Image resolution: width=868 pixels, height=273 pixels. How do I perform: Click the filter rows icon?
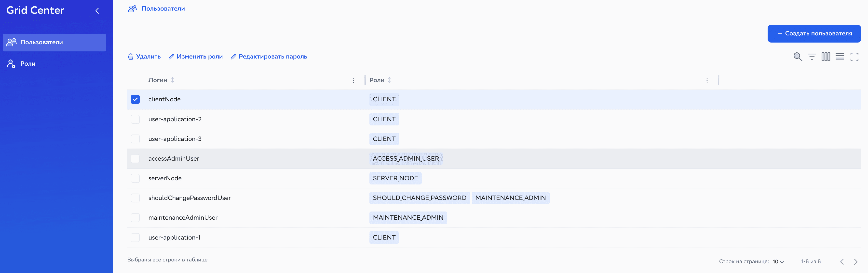(812, 57)
